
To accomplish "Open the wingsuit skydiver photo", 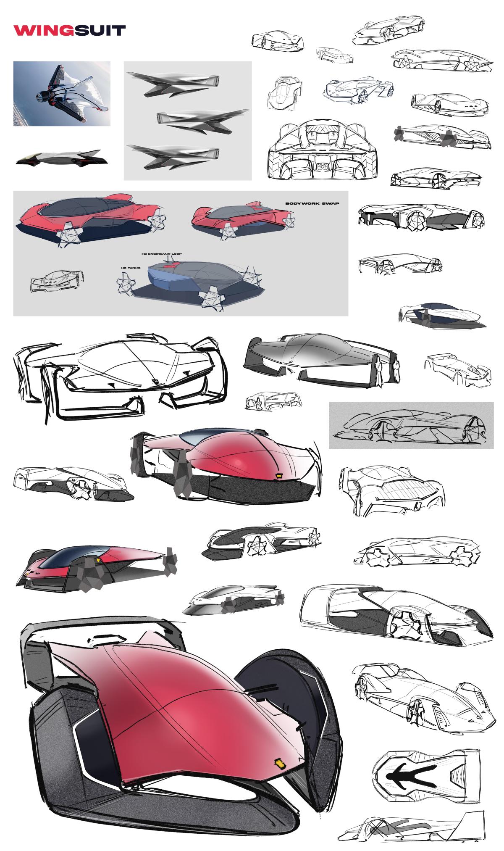I will point(62,93).
